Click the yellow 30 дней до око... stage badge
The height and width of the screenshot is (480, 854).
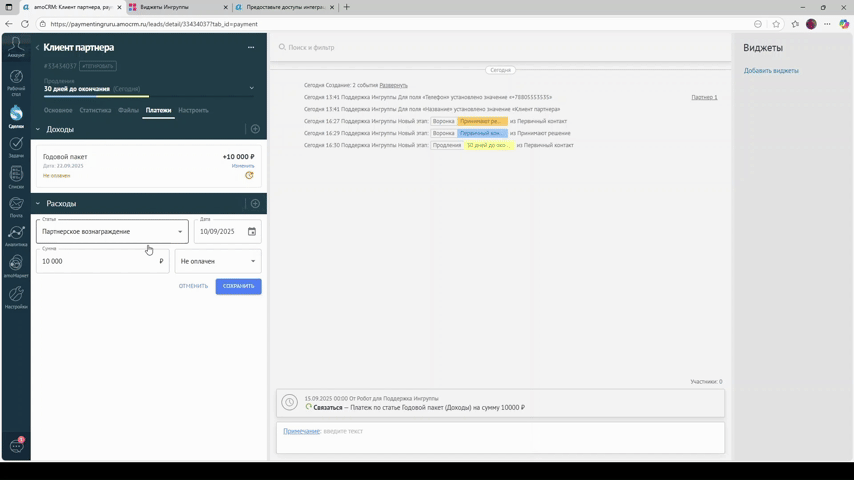[489, 145]
